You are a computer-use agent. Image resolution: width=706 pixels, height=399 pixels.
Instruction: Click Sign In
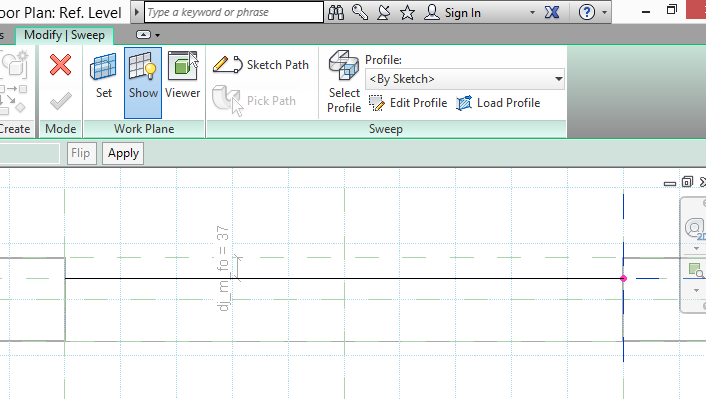pyautogui.click(x=453, y=13)
